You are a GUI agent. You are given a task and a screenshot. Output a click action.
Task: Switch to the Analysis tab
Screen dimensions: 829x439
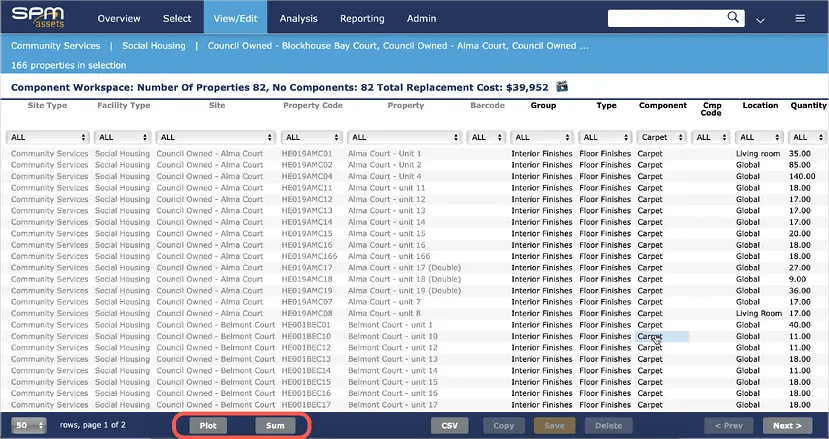[x=299, y=19]
